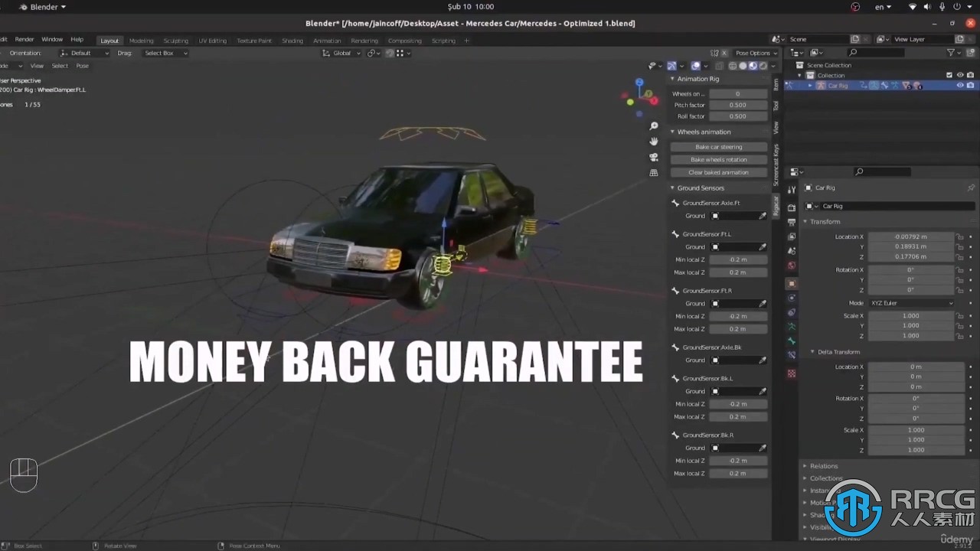Image resolution: width=980 pixels, height=551 pixels.
Task: Select wireframe viewport shading mode
Action: point(733,66)
